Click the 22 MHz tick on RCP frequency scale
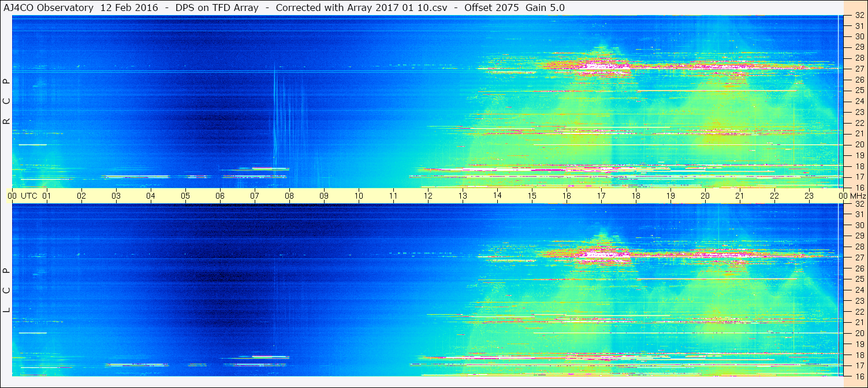 click(x=859, y=123)
